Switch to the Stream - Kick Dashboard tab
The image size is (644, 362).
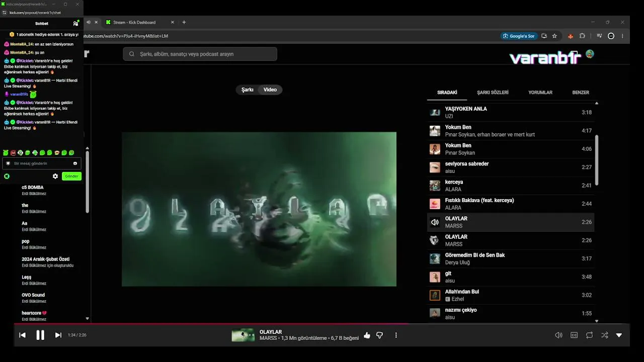click(135, 22)
